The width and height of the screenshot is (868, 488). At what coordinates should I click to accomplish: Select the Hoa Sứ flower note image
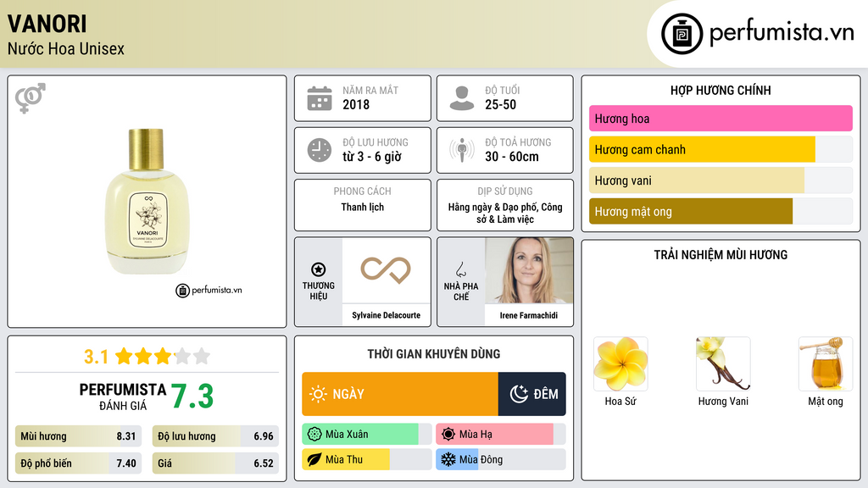click(x=620, y=364)
